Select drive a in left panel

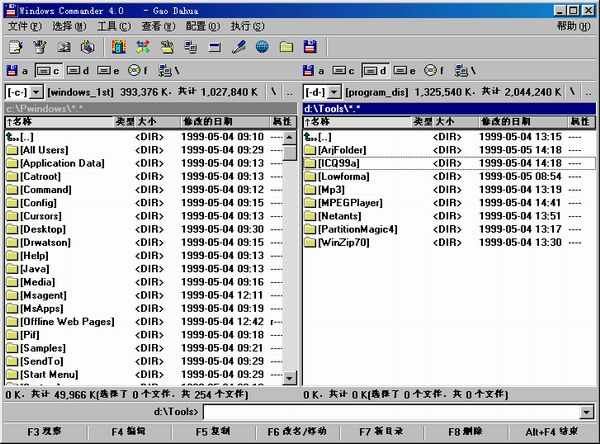(17, 71)
